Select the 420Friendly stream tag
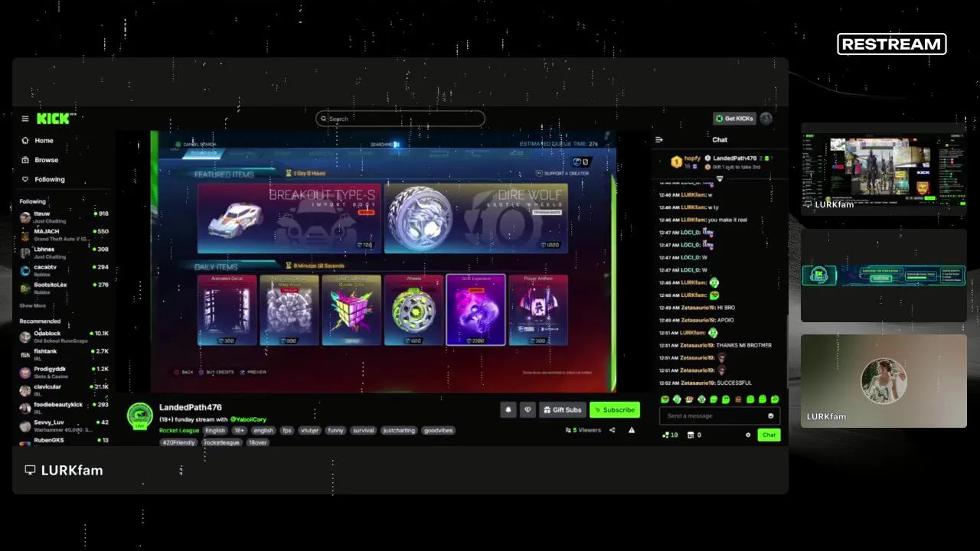 [x=179, y=442]
